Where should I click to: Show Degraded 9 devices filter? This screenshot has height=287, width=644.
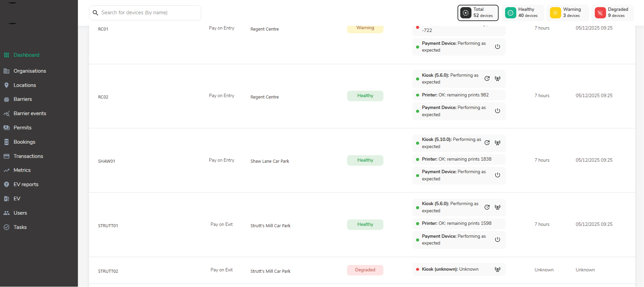tap(612, 13)
